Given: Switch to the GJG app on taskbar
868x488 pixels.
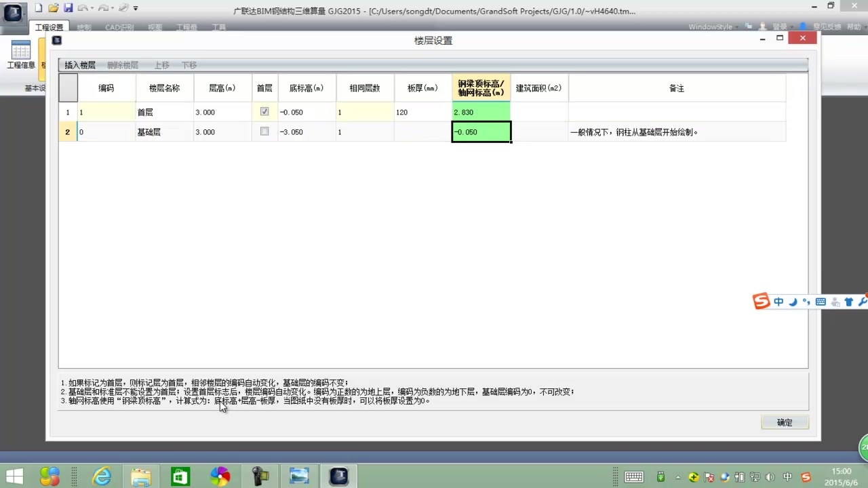Looking at the screenshot, I should [338, 476].
